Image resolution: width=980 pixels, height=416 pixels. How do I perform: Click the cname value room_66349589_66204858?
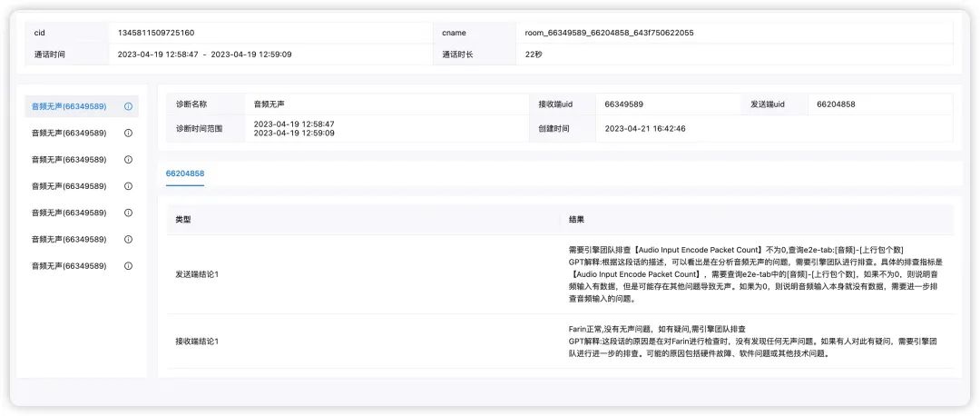click(609, 33)
